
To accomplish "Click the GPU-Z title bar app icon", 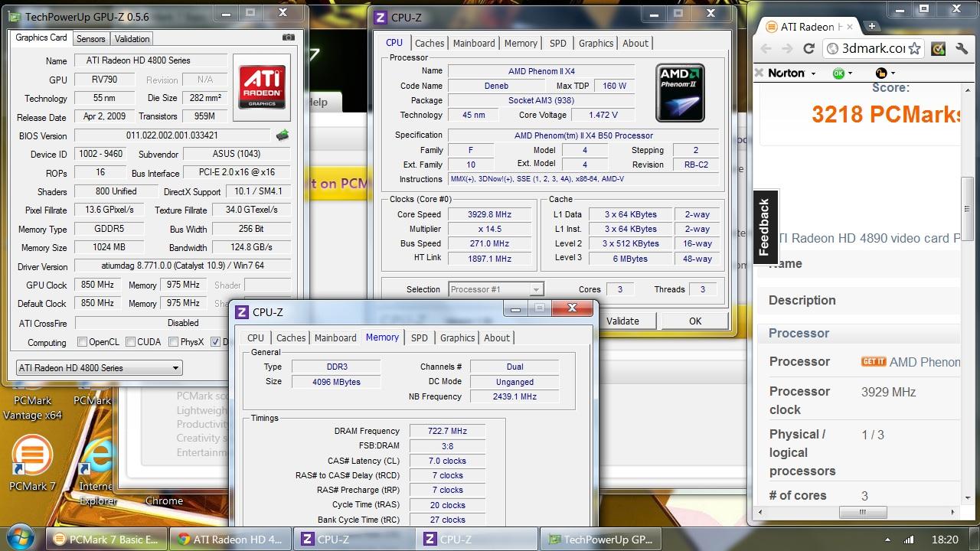I will 16,15.
